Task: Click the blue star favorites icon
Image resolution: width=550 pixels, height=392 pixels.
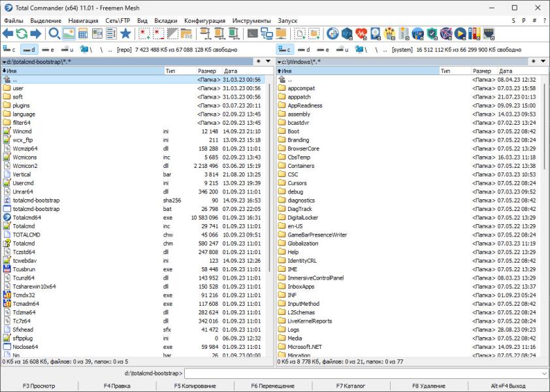Action: coord(125,34)
